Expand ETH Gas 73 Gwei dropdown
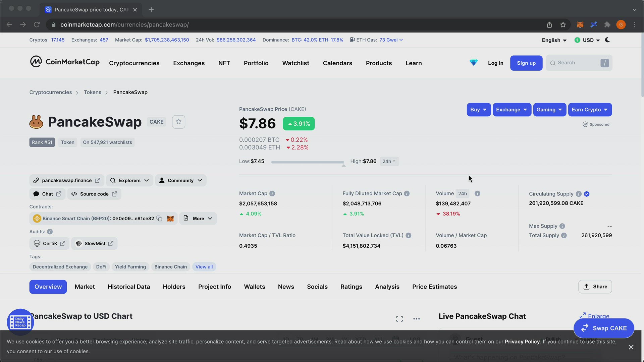This screenshot has width=644, height=362. (x=391, y=40)
